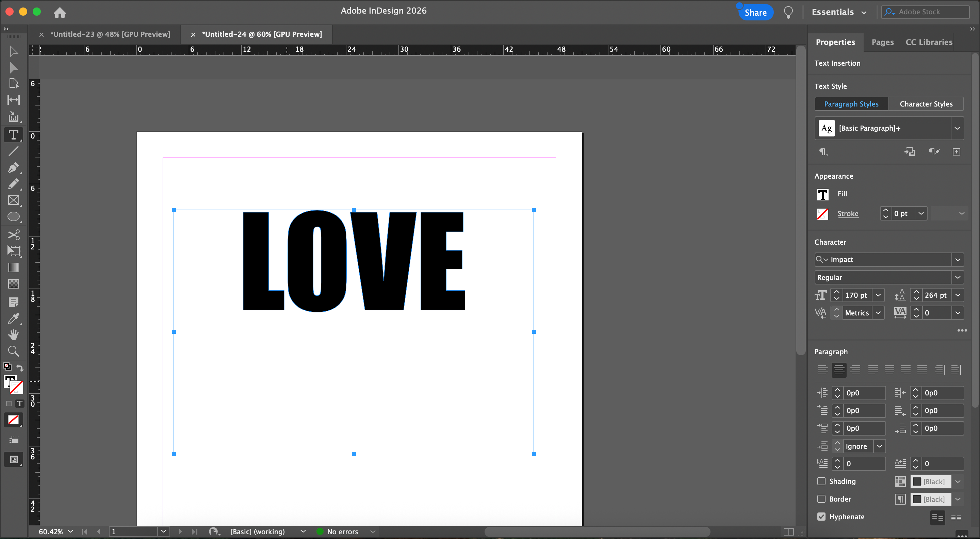Click the Character Styles button
The width and height of the screenshot is (980, 539).
click(x=926, y=104)
